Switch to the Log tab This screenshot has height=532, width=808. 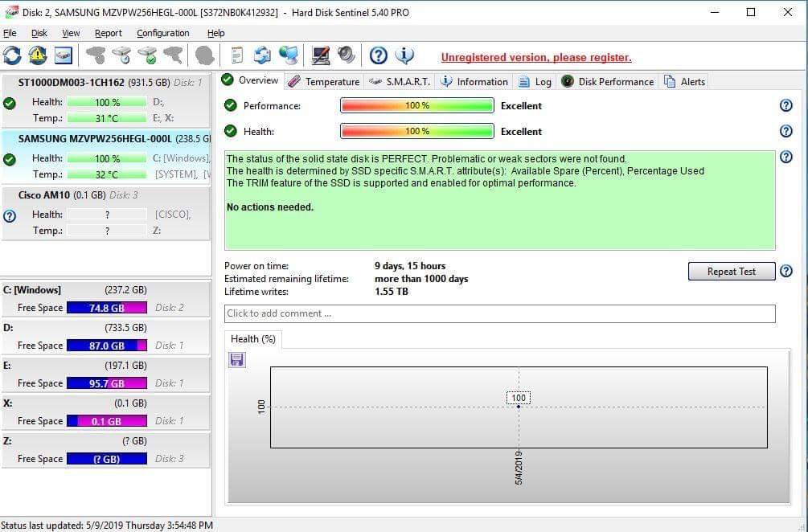click(x=535, y=81)
